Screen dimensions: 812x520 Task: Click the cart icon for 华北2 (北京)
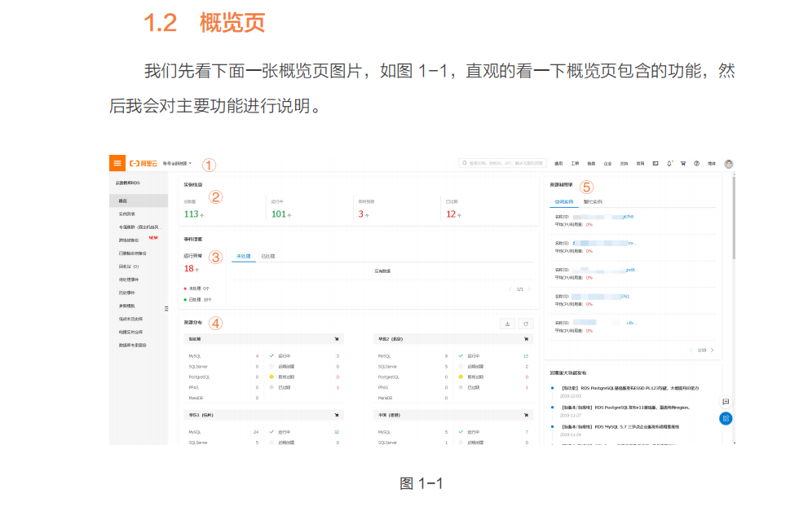pos(526,339)
